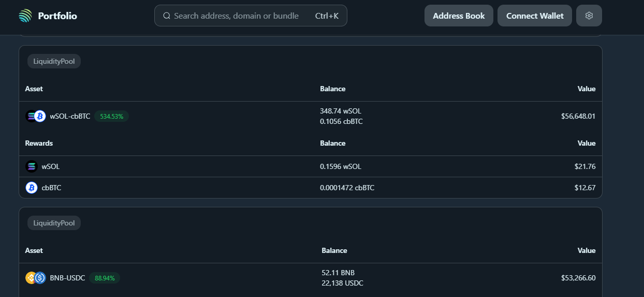
Task: Click the Value header above $53,266.60
Action: [587, 250]
